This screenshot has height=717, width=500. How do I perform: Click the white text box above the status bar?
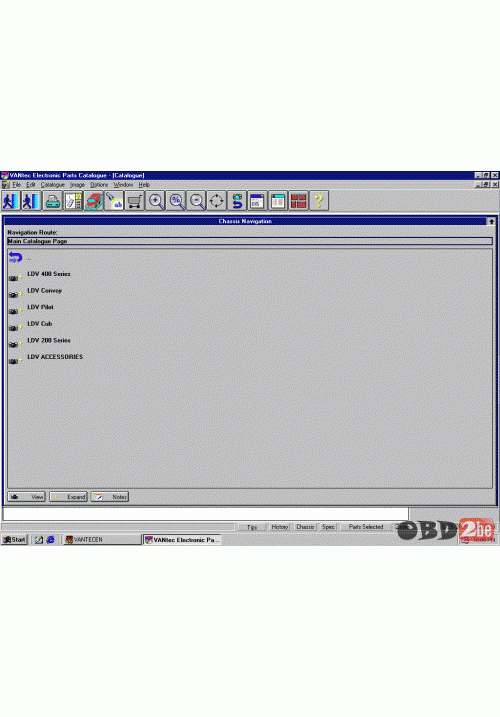[x=205, y=514]
